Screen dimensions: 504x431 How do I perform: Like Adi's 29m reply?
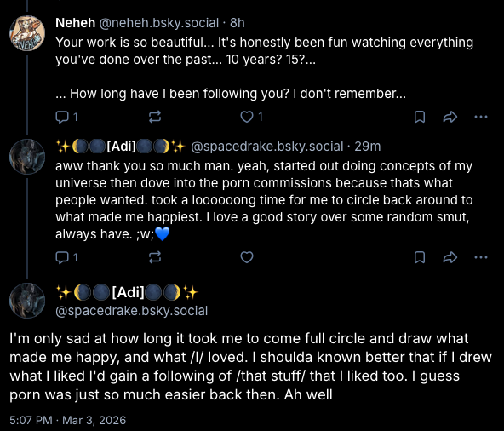point(247,257)
